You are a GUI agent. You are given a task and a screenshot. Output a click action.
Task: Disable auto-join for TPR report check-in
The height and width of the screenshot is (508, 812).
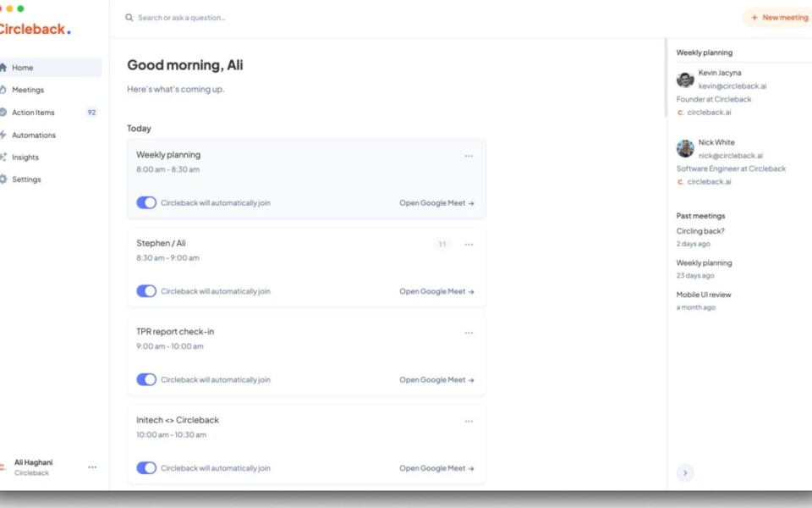coord(146,379)
